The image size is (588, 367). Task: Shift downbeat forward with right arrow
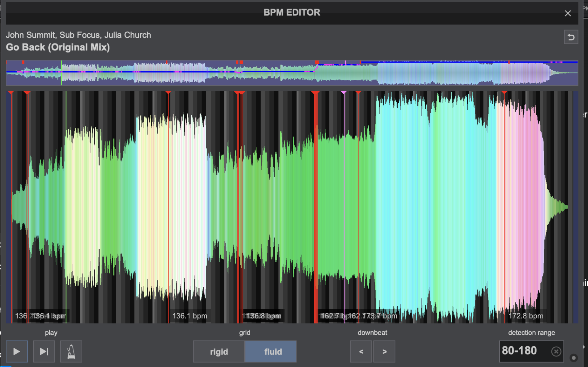pos(384,351)
